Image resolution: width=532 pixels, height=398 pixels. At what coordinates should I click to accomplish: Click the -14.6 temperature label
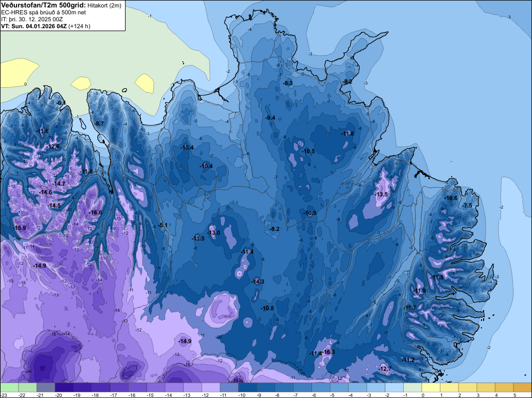(45, 192)
